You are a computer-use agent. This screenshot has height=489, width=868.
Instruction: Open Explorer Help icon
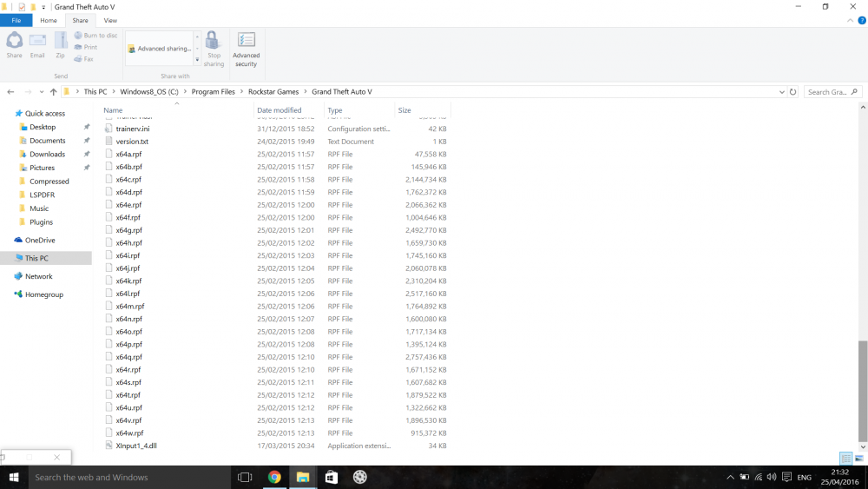(861, 21)
